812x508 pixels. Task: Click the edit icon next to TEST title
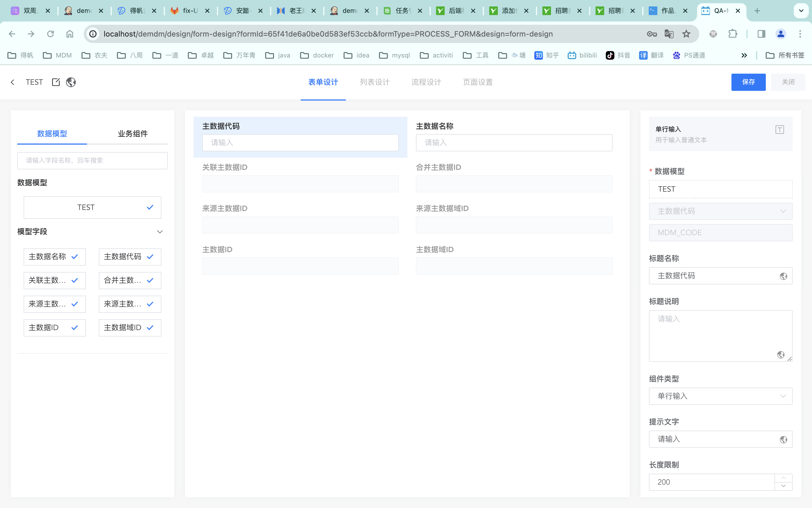pyautogui.click(x=56, y=82)
